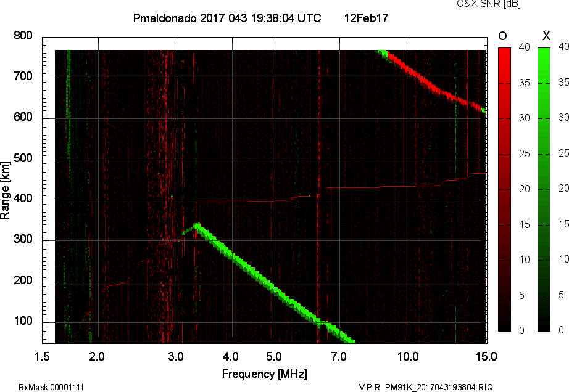
Task: Click the 7.0 frequency tick label
Action: point(339,356)
